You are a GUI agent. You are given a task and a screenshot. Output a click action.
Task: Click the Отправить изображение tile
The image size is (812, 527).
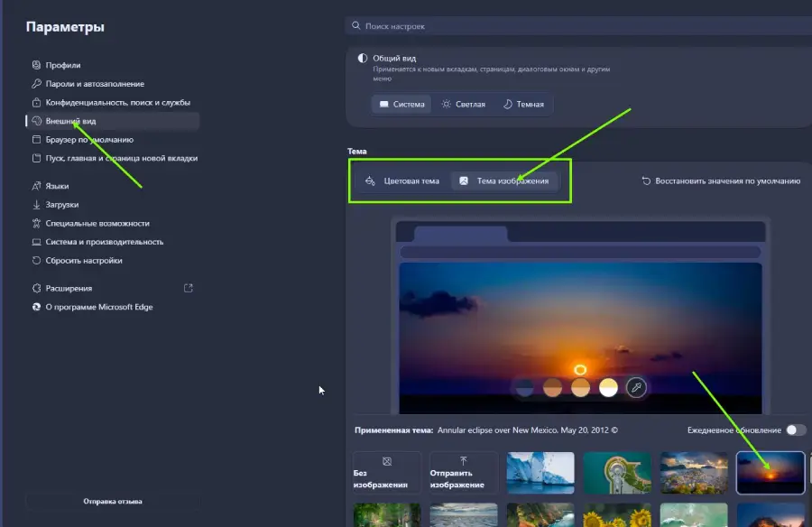tap(464, 473)
